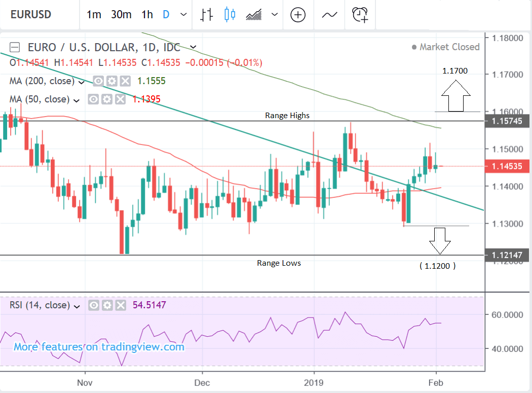Expand the time interval dropdown arrow
This screenshot has width=532, height=393.
pyautogui.click(x=183, y=15)
